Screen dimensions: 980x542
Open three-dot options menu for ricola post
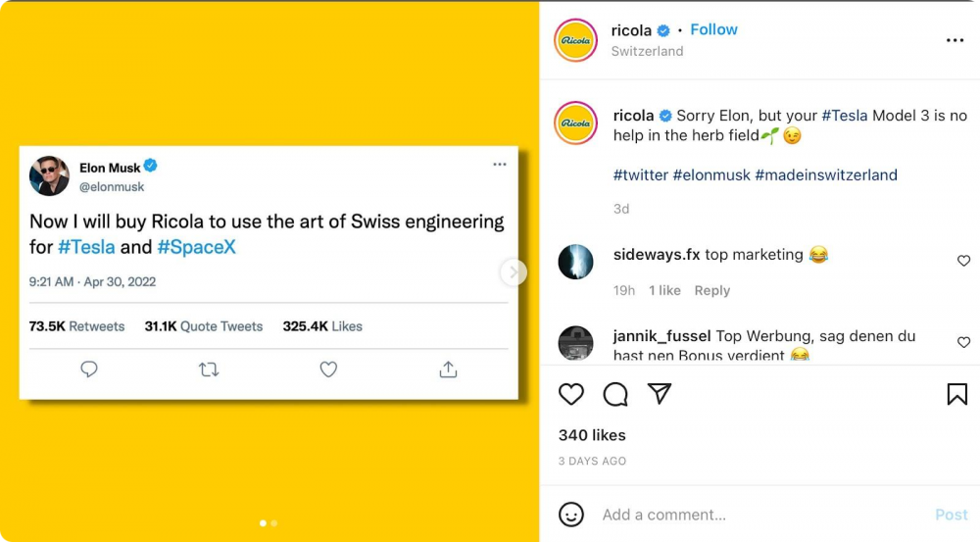click(955, 40)
